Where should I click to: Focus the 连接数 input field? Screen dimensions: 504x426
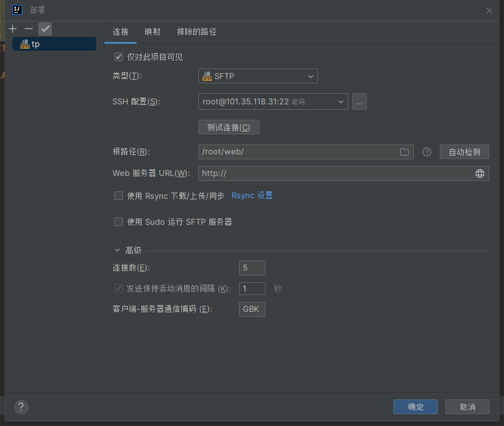[x=253, y=268]
